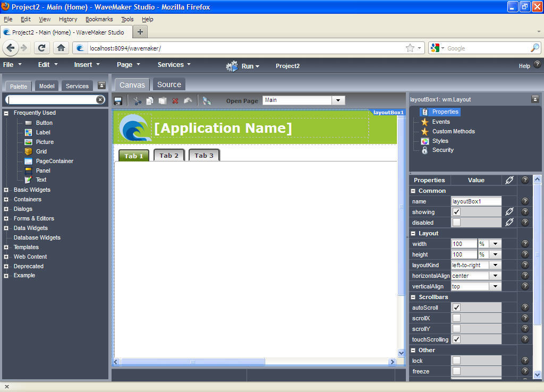Expand the Basic Widgets group
The height and width of the screenshot is (392, 544).
tap(6, 190)
